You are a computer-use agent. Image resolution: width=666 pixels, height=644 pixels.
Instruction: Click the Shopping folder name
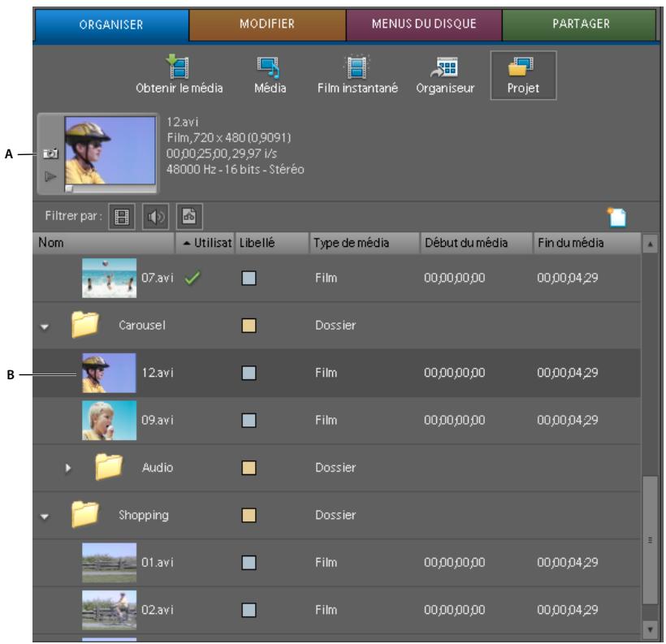(144, 516)
